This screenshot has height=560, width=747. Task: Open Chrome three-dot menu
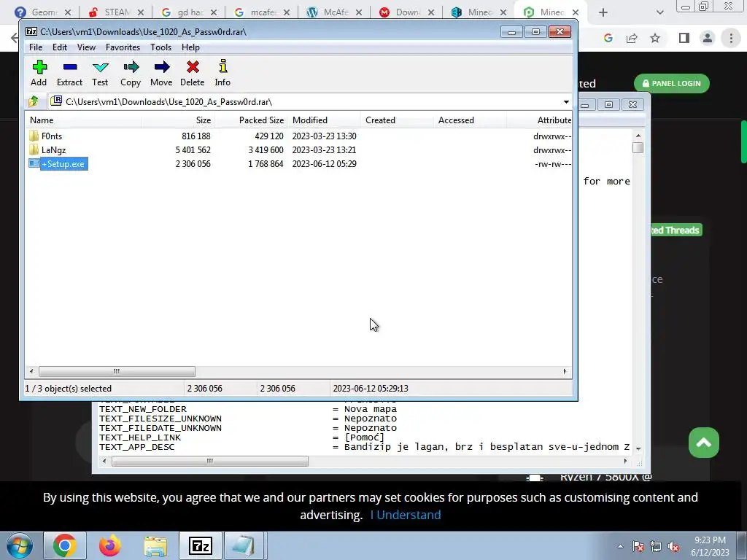pos(731,38)
